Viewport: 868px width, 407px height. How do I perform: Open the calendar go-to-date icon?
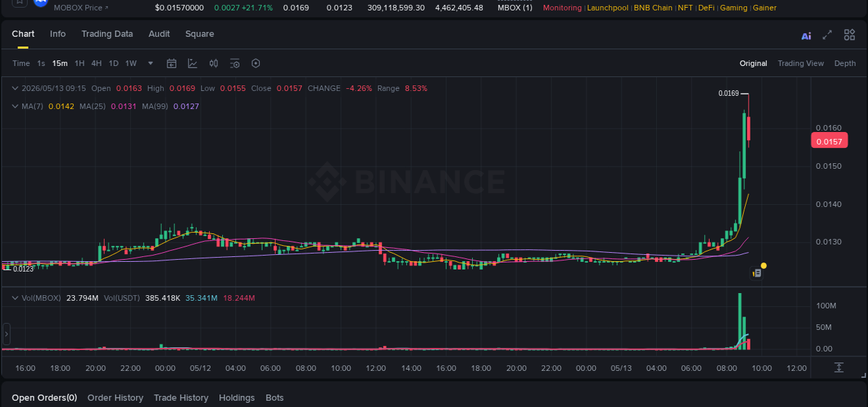click(x=172, y=63)
